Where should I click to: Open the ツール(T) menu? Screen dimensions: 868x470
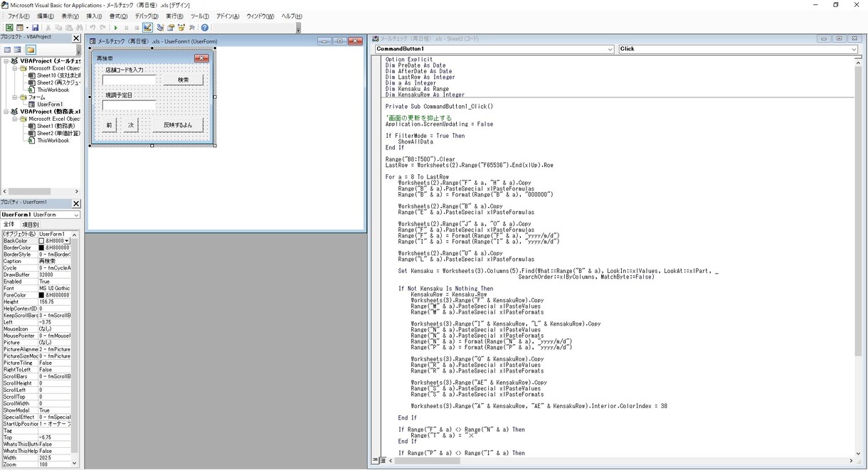pos(200,16)
